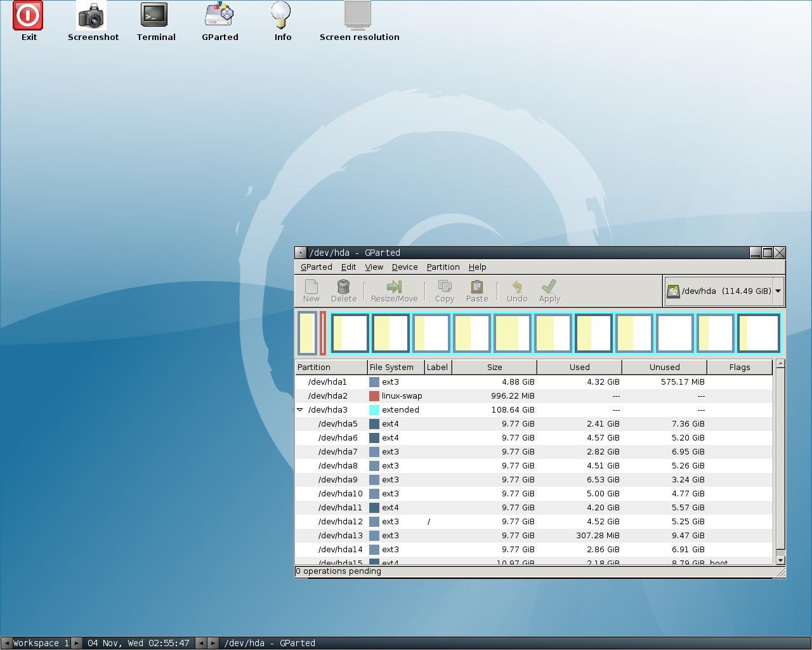Viewport: 812px width, 650px height.
Task: Open the Device menu
Action: (x=405, y=267)
